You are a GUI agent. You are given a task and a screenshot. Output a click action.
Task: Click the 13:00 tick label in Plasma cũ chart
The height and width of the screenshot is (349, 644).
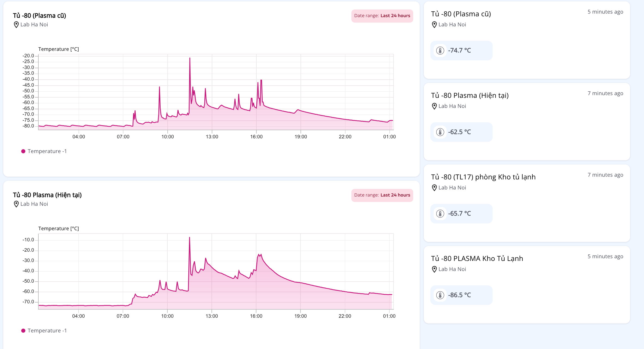point(212,137)
